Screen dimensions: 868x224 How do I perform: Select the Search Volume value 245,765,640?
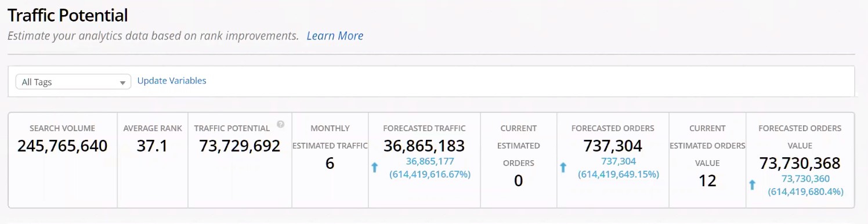tap(63, 146)
